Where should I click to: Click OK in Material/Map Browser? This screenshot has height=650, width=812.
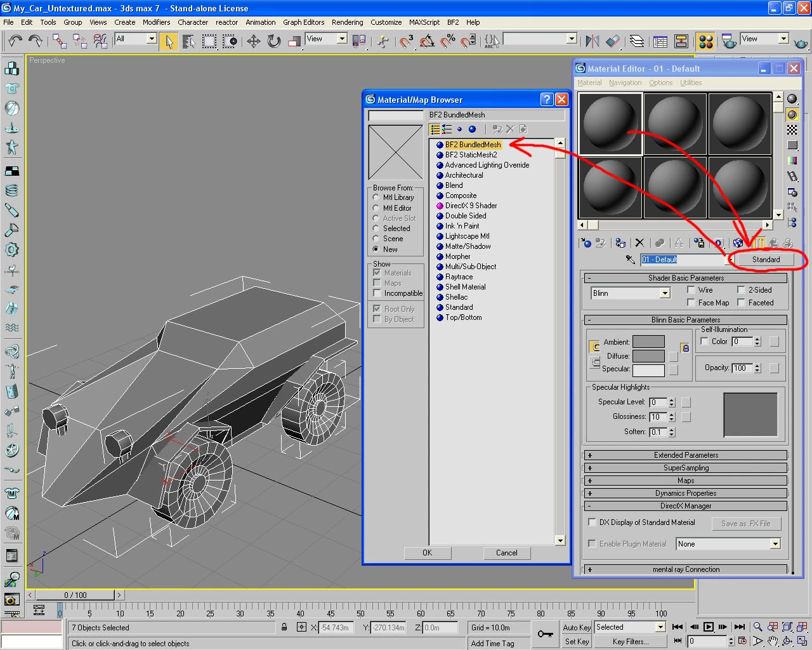coord(427,553)
